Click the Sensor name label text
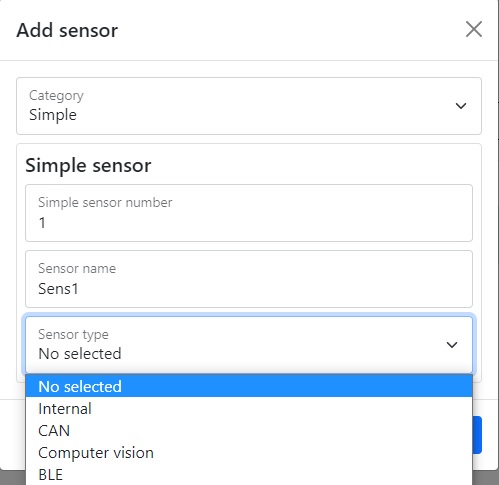This screenshot has width=499, height=485. pyautogui.click(x=77, y=268)
